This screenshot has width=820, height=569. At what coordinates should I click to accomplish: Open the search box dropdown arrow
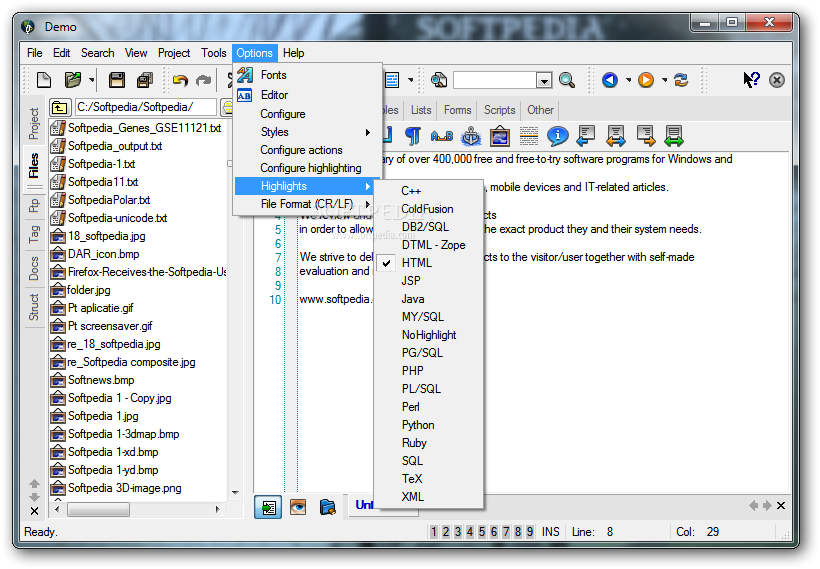[x=544, y=81]
